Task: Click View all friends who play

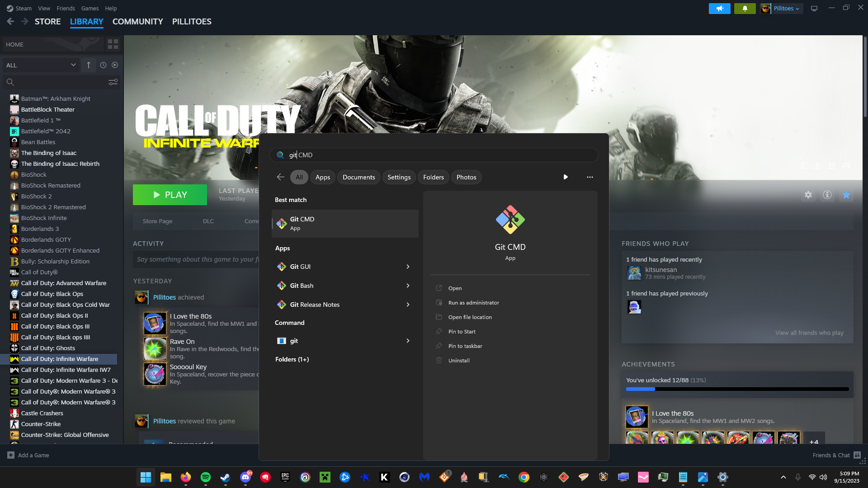Action: [x=809, y=333]
